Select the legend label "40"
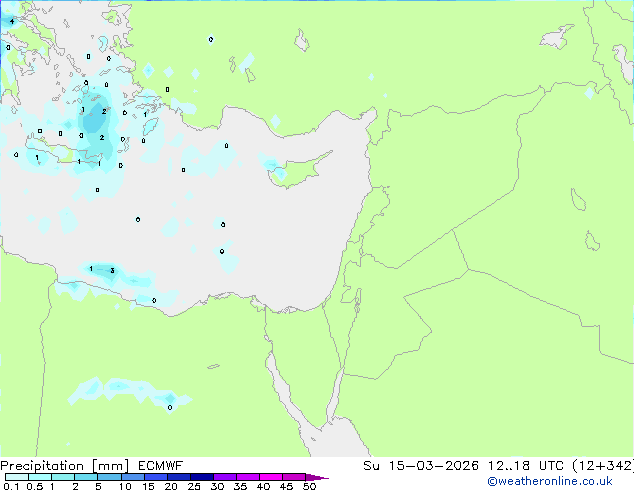The height and width of the screenshot is (490, 634). [x=264, y=486]
